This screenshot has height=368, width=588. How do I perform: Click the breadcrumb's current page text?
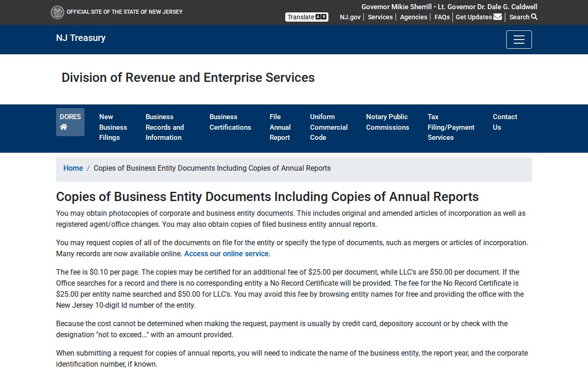212,168
